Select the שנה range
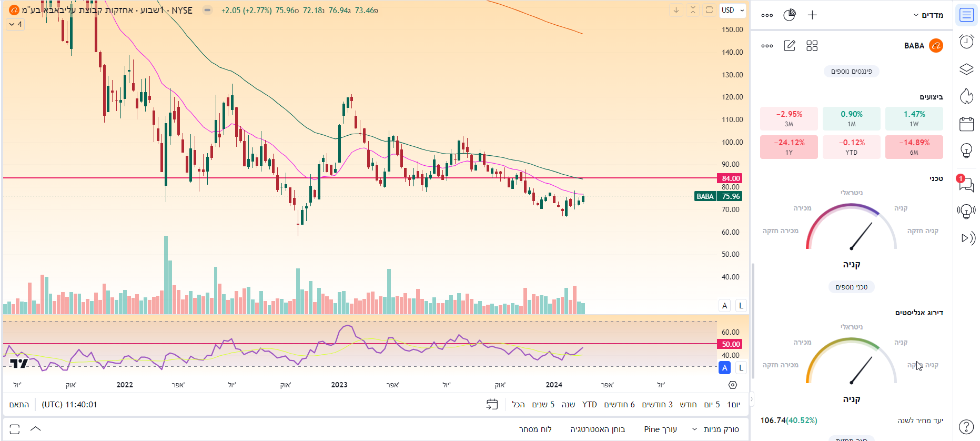The height and width of the screenshot is (441, 980). coord(568,405)
